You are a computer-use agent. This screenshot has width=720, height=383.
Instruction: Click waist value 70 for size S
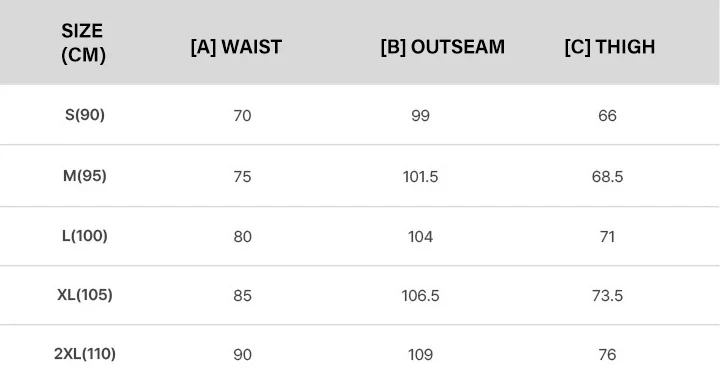tap(242, 116)
